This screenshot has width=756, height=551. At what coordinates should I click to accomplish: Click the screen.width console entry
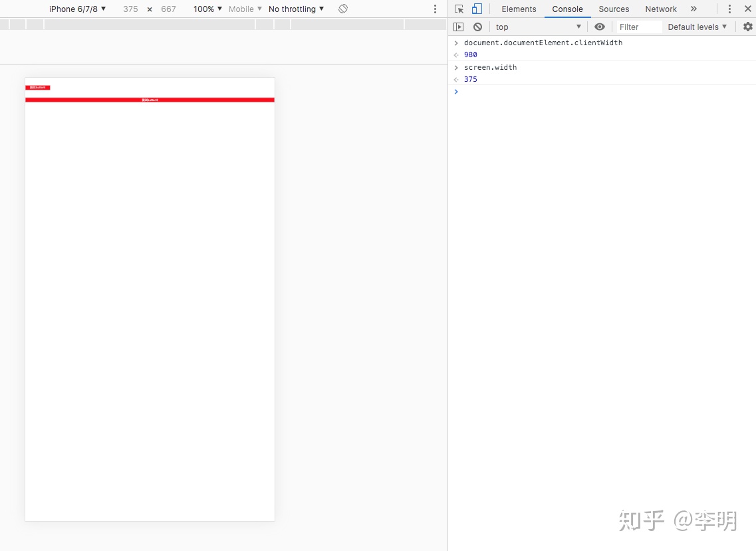(490, 67)
